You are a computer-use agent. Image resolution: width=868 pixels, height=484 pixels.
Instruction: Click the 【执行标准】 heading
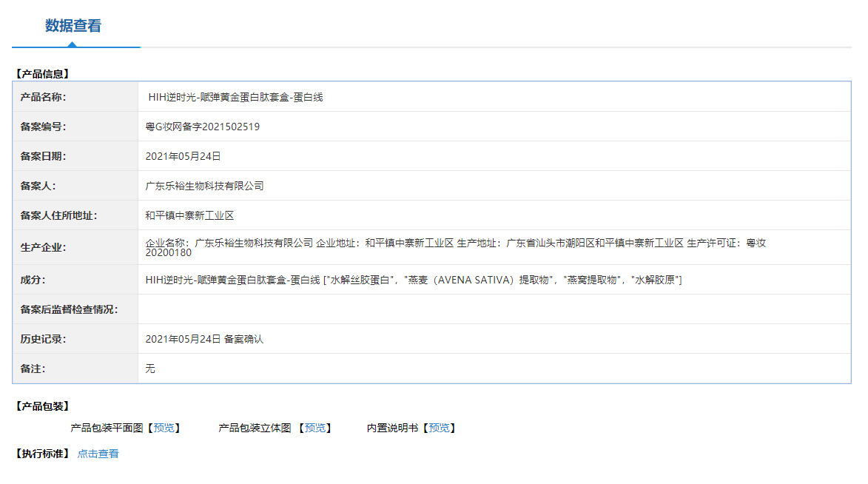(42, 454)
